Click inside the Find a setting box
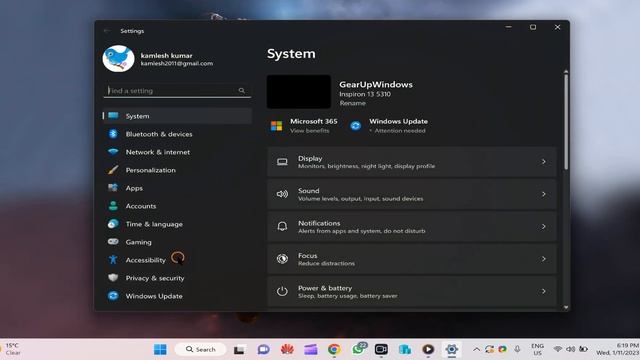This screenshot has width=640, height=360. tap(177, 91)
